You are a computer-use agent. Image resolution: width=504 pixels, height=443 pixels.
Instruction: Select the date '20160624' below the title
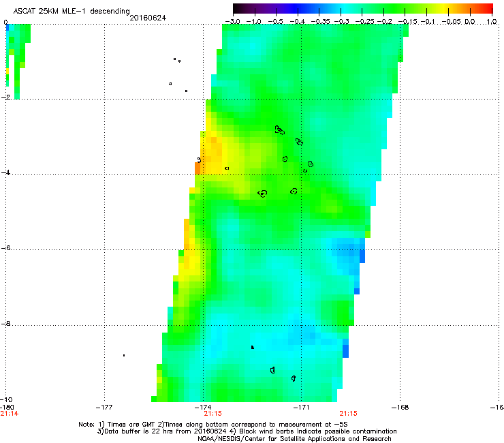click(x=148, y=18)
